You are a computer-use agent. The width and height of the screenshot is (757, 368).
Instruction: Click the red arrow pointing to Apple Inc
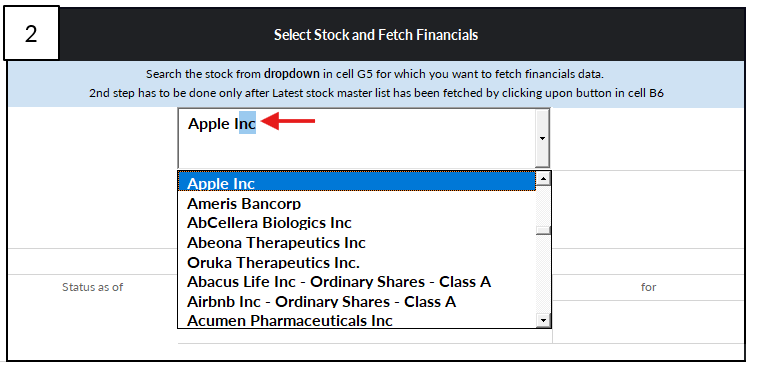(288, 121)
